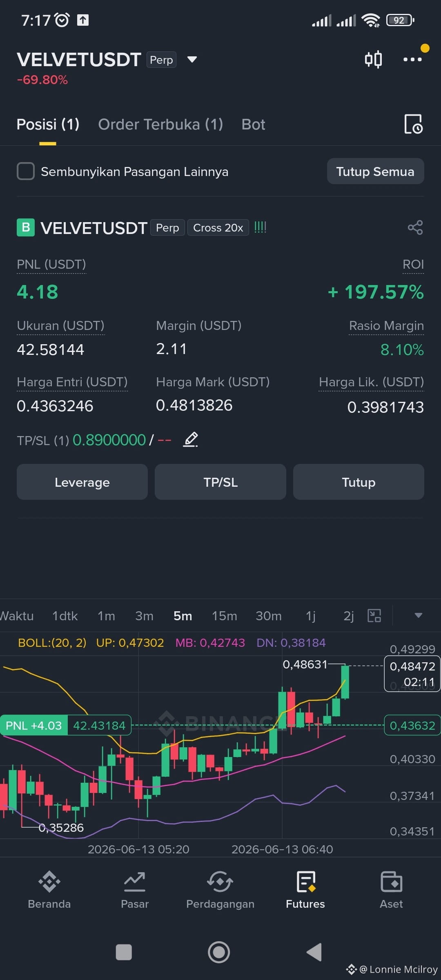This screenshot has width=441, height=980.
Task: Tap the green B buy badge
Action: pyautogui.click(x=26, y=227)
